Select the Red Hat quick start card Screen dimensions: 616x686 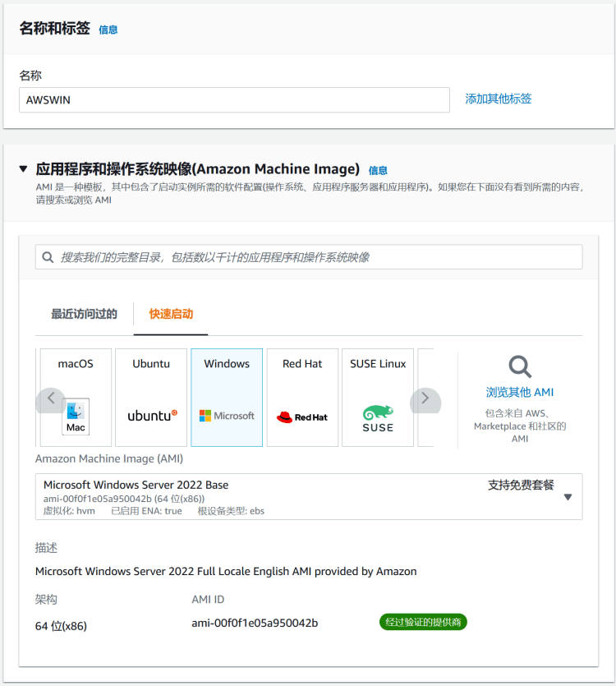tap(302, 398)
